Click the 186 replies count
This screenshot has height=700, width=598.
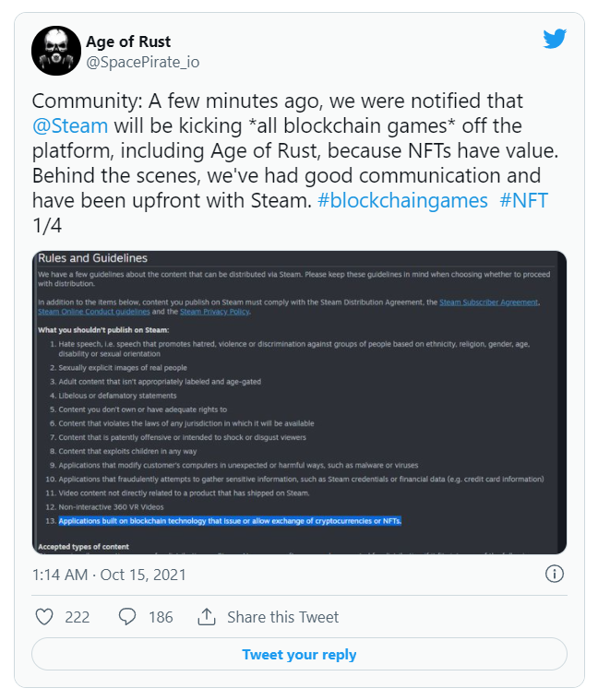[x=161, y=617]
